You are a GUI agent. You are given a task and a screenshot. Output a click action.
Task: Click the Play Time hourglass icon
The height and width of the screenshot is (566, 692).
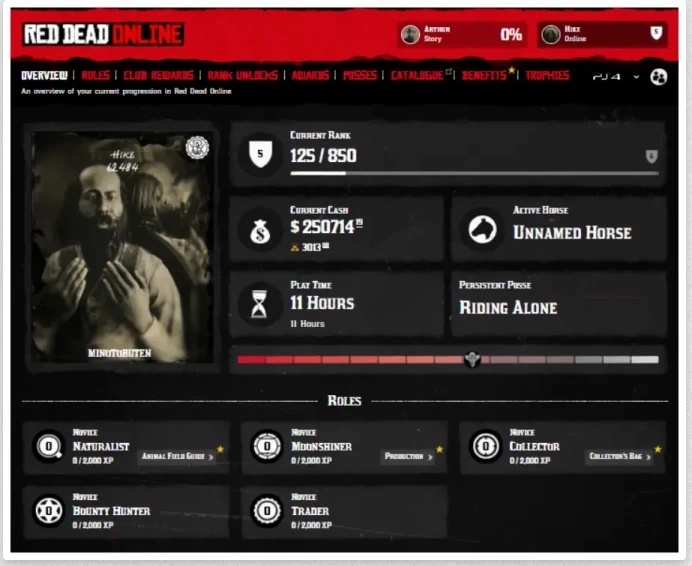[259, 304]
